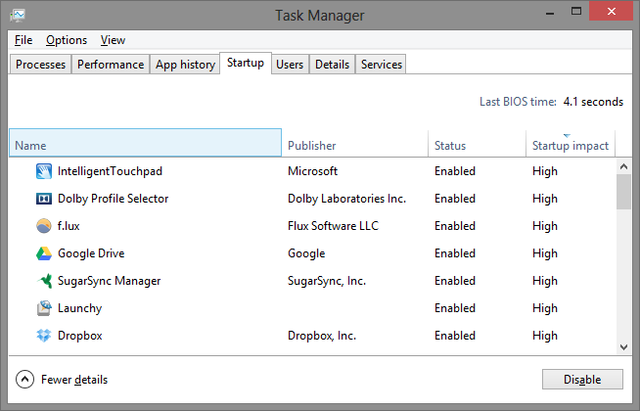Switch to the Performance tab
The width and height of the screenshot is (640, 411).
point(111,64)
